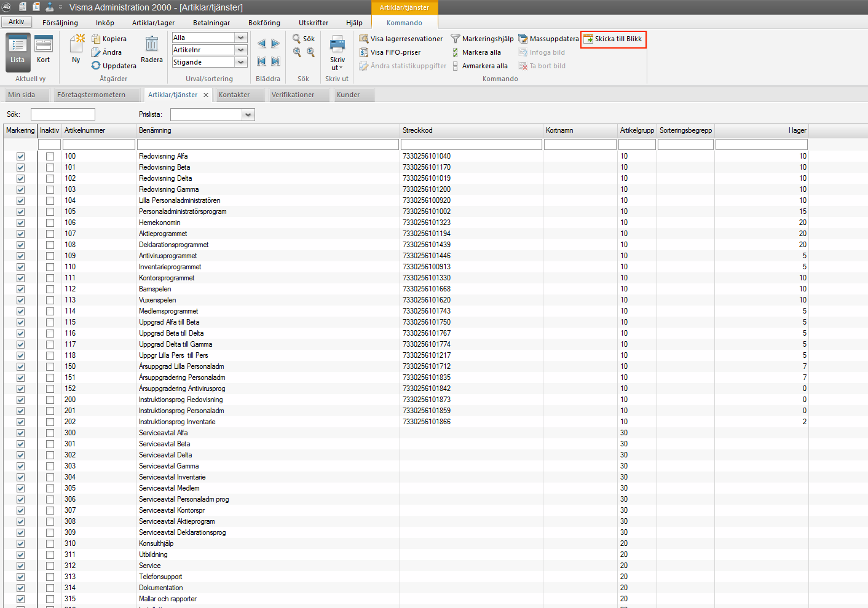This screenshot has height=608, width=868.
Task: Click Markera alla
Action: [x=476, y=52]
